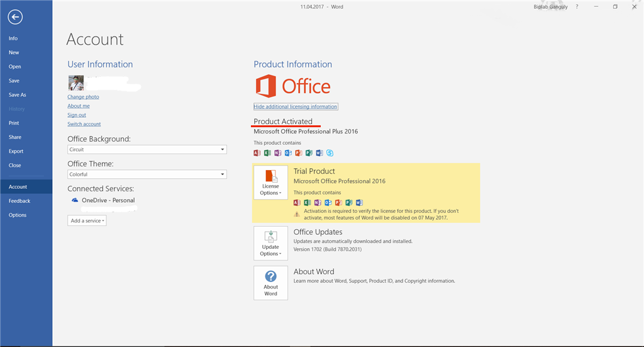Click Microsoft Office Professional Plus 2016 text

306,132
